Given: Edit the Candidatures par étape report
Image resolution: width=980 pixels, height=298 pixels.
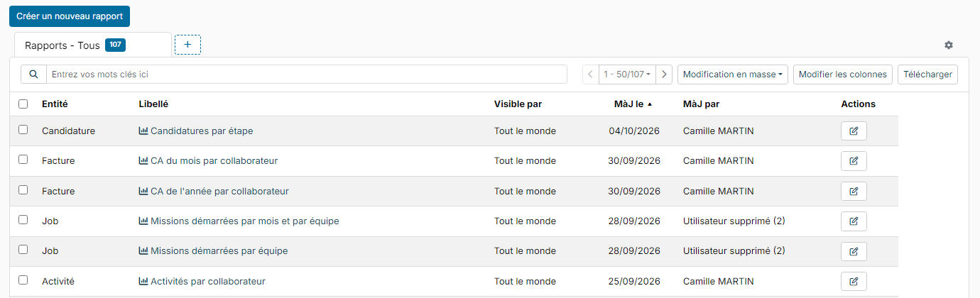Looking at the screenshot, I should click(x=854, y=131).
